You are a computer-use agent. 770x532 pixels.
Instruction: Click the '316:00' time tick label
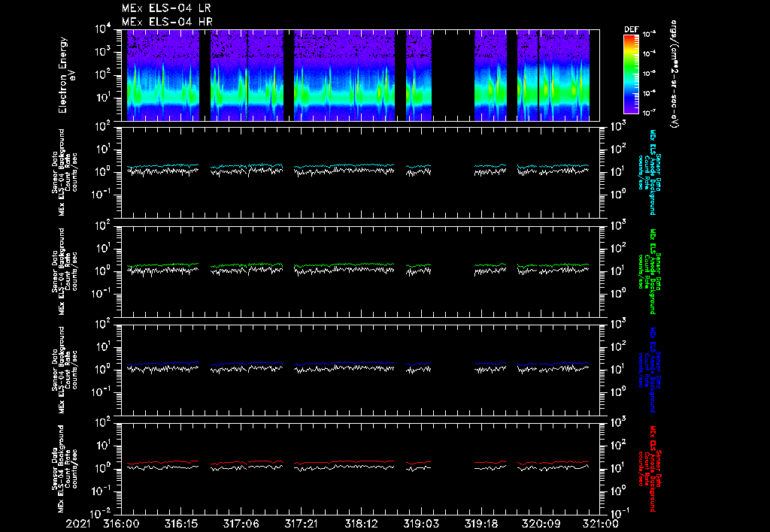pos(121,524)
